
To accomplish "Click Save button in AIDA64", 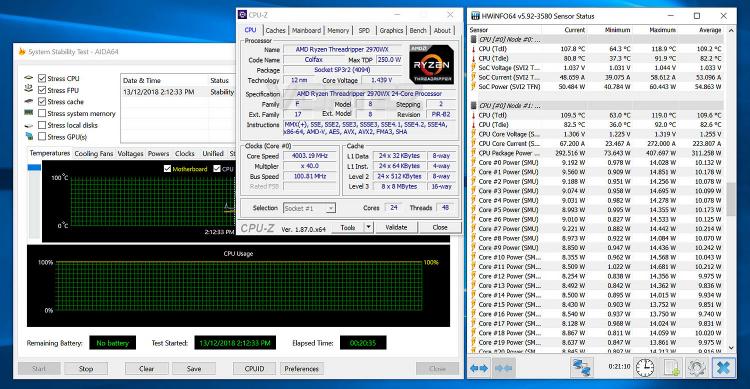I will 194,368.
